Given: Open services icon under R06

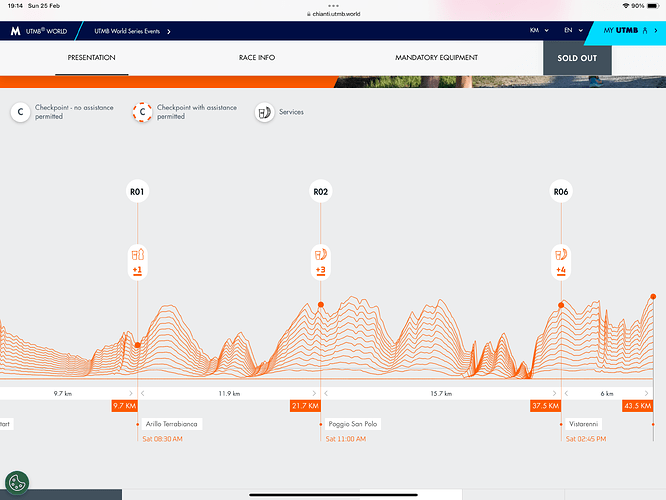Looking at the screenshot, I should pos(561,254).
